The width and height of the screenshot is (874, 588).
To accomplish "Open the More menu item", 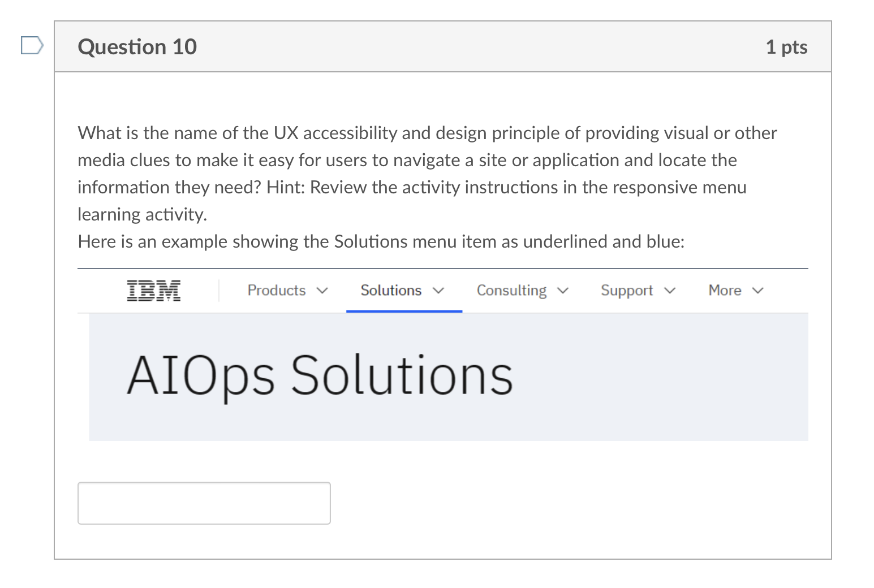I will pos(725,291).
